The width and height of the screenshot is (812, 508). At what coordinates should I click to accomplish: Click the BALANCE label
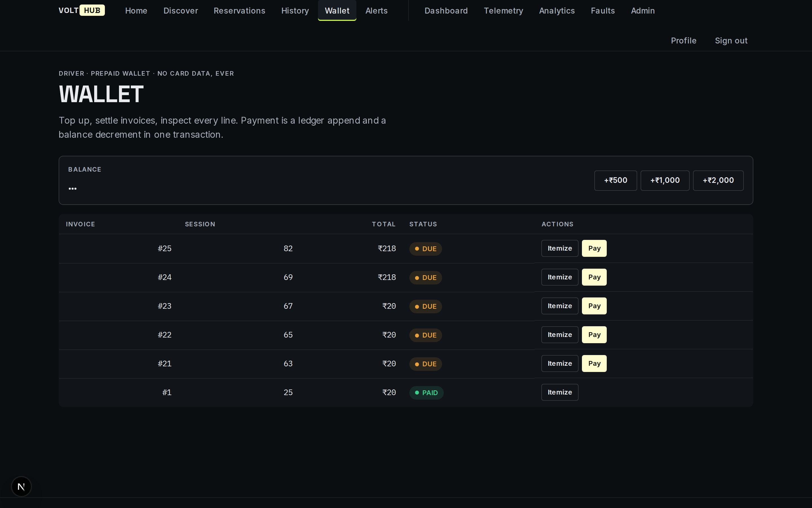[x=85, y=169]
